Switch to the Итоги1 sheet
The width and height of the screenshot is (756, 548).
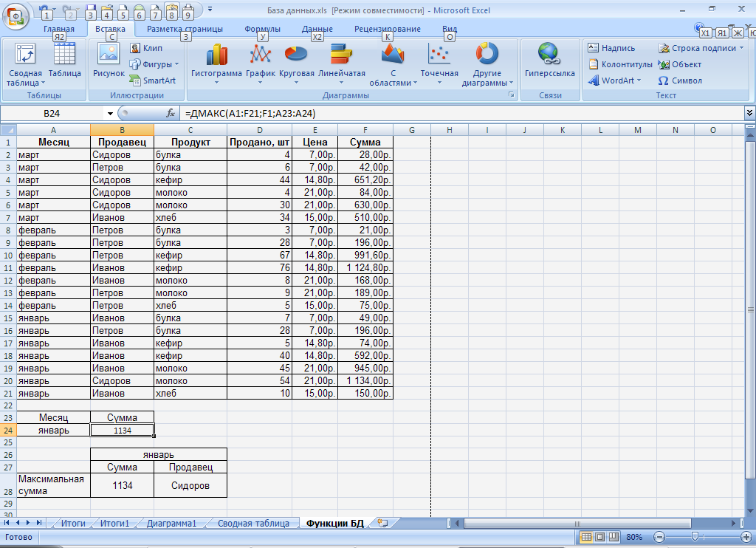point(114,524)
